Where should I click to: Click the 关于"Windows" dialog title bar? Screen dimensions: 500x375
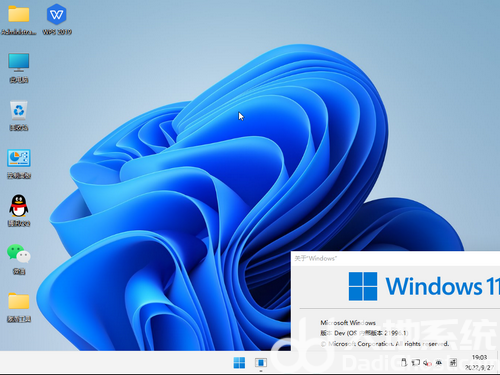(395, 258)
